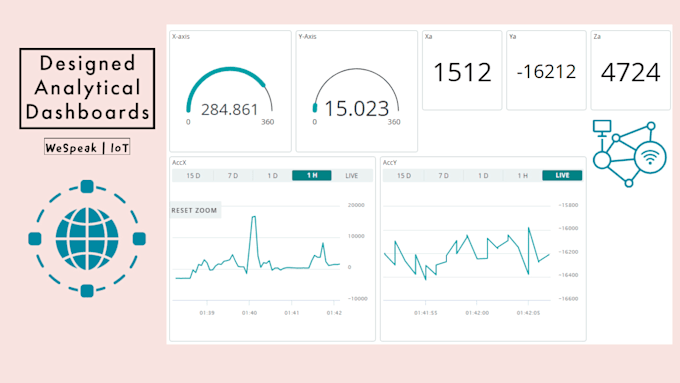Select the 15 D range on AccY chart
The height and width of the screenshot is (383, 680).
(x=404, y=176)
